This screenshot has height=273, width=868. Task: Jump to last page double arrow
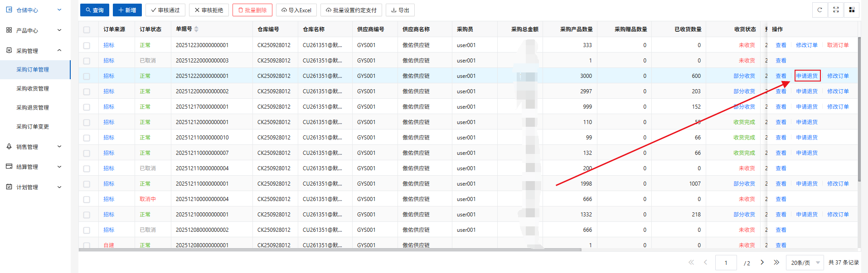(776, 263)
